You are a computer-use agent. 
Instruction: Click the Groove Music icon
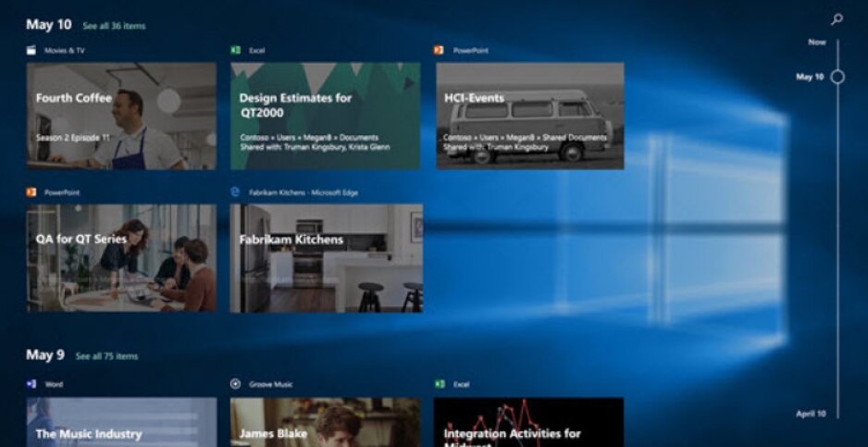235,384
